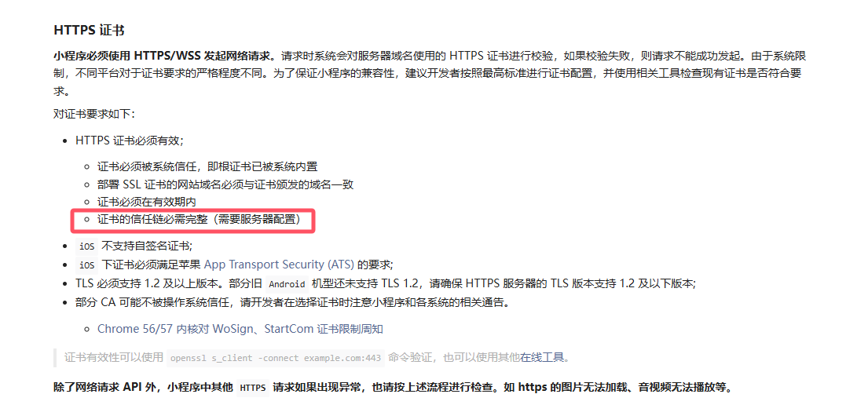Screen dimensions: 868x416
Task: Open the 在线工具 link
Action: tap(541, 357)
